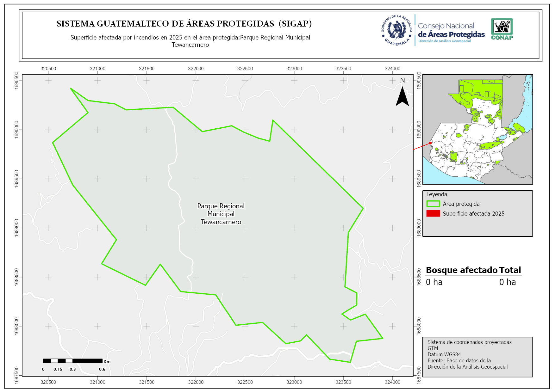Click the Parque Regional Municipal Tewancarnero map label
The image size is (555, 392).
click(221, 214)
